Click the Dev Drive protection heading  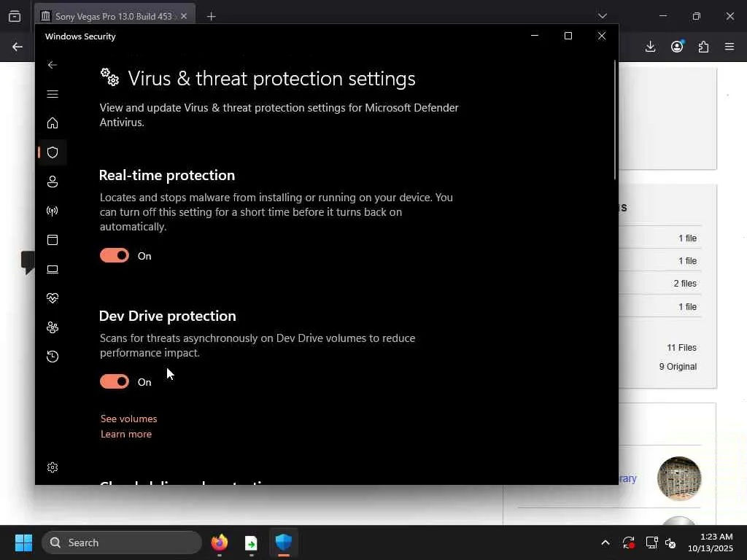[x=168, y=316]
